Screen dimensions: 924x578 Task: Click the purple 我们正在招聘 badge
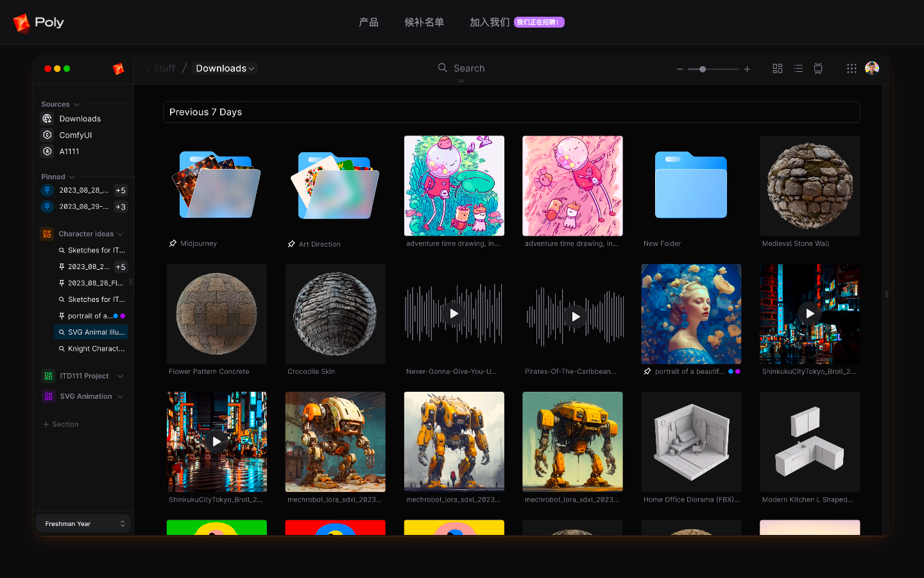(539, 22)
